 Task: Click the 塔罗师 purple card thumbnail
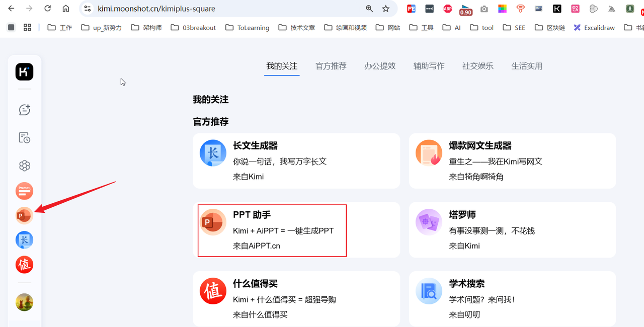(429, 222)
